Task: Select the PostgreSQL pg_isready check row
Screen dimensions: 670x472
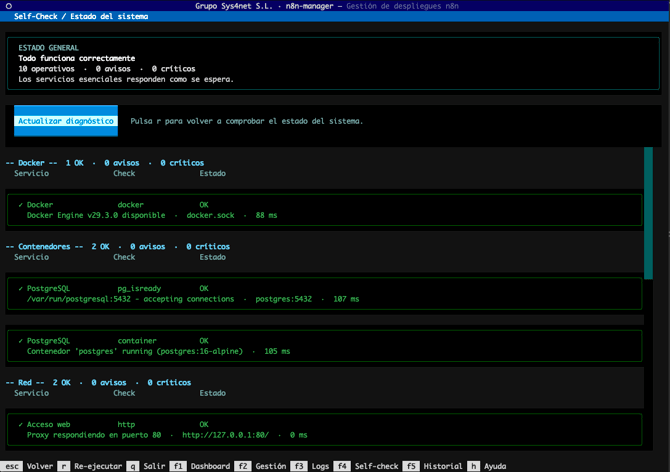Action: [323, 293]
